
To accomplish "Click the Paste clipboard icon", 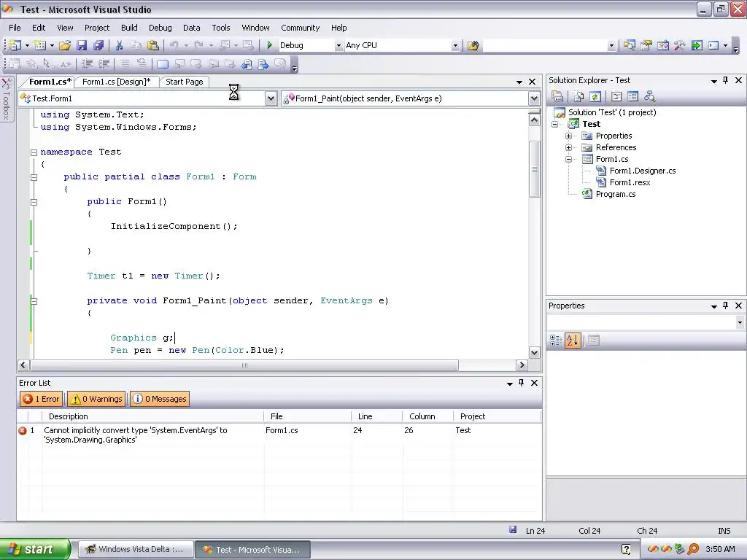I will coord(153,45).
